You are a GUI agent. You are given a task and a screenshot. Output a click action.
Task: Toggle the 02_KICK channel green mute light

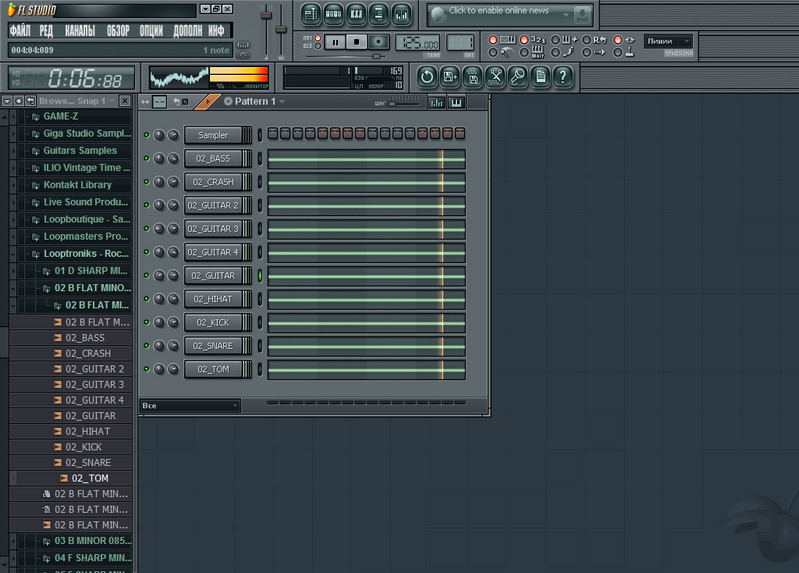(147, 323)
